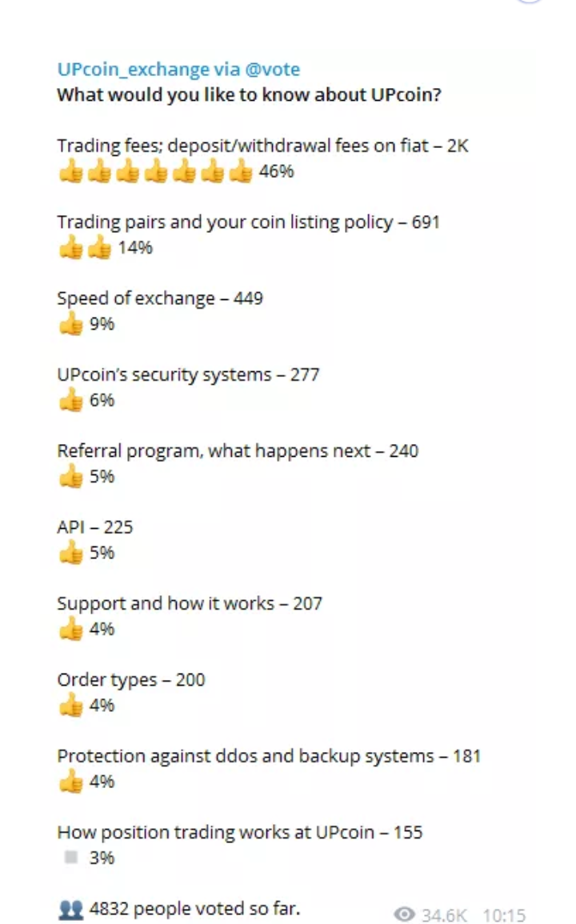576x924 pixels.
Task: Click the thumbs-up bar for trading fees
Action: [155, 171]
